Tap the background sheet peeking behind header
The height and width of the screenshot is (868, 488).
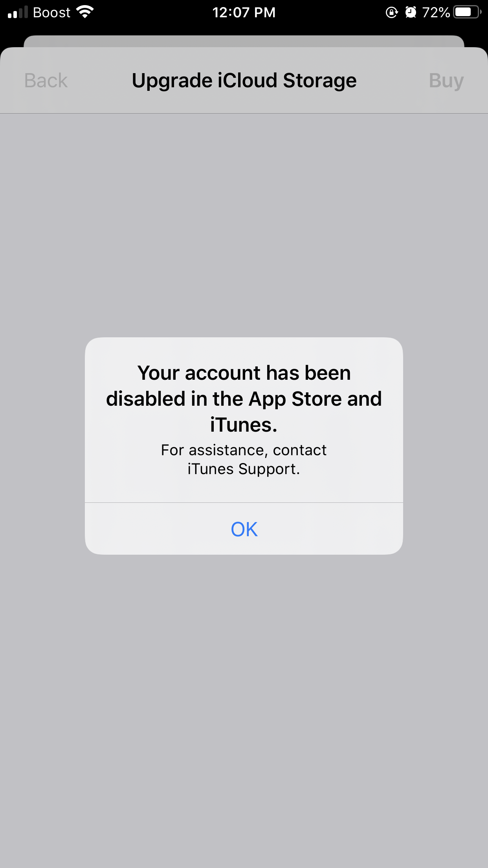tap(244, 41)
